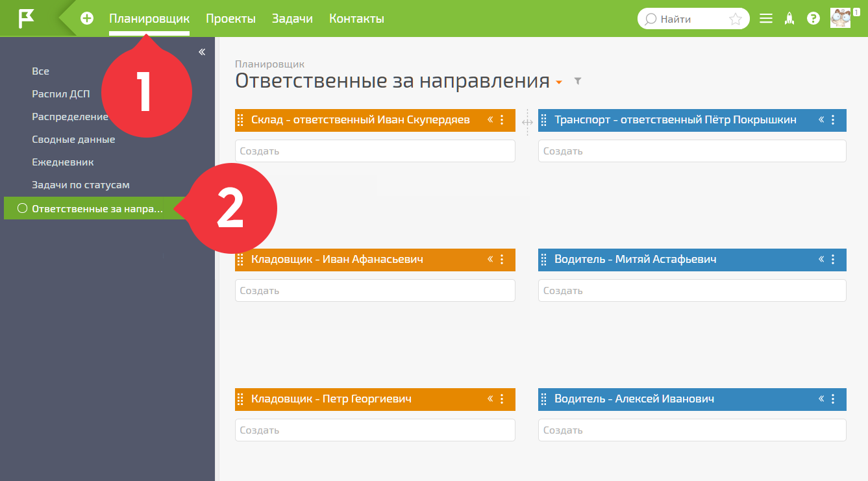Click the flag logo icon top-left
868x481 pixels.
[27, 18]
